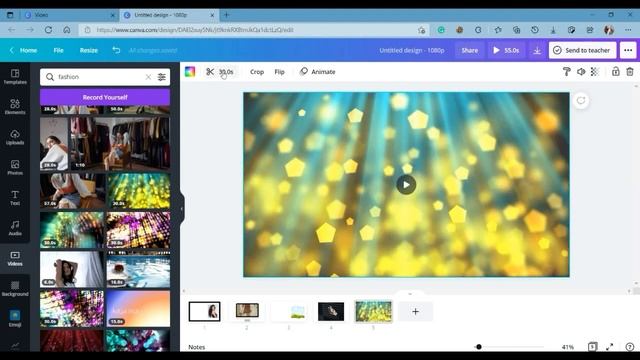Open the video volume speaker icon

[x=581, y=71]
